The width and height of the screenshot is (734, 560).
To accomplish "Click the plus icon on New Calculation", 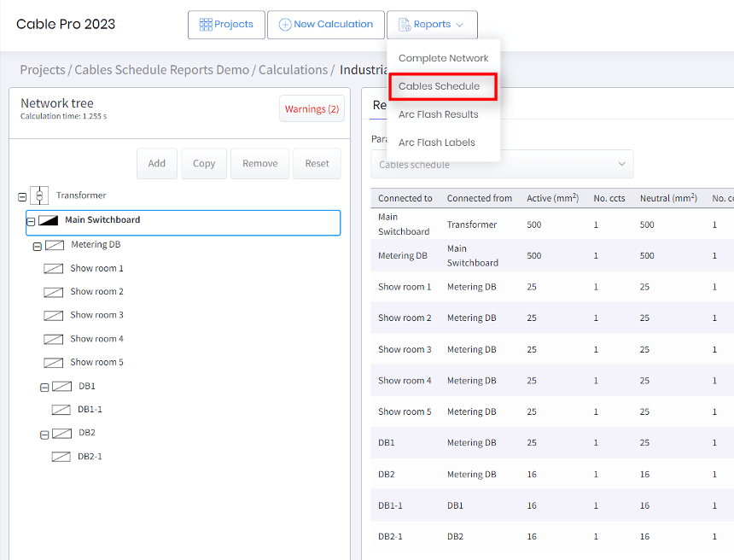I will coord(285,25).
